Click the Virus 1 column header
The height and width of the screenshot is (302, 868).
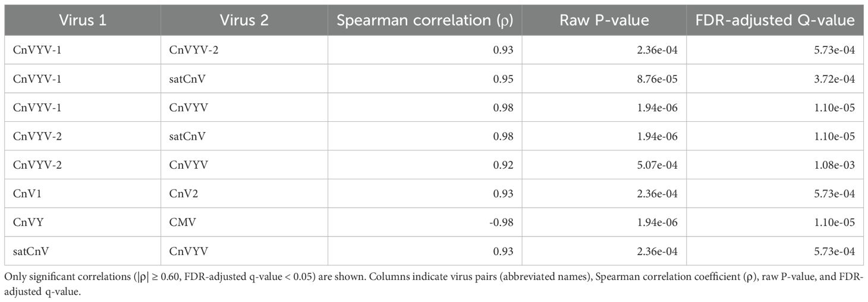click(83, 21)
